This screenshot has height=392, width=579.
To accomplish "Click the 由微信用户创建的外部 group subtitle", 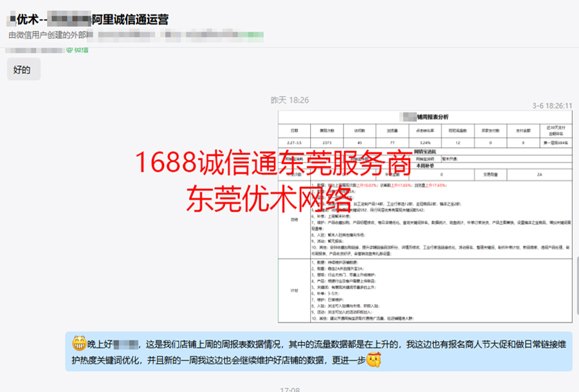I will tap(44, 35).
